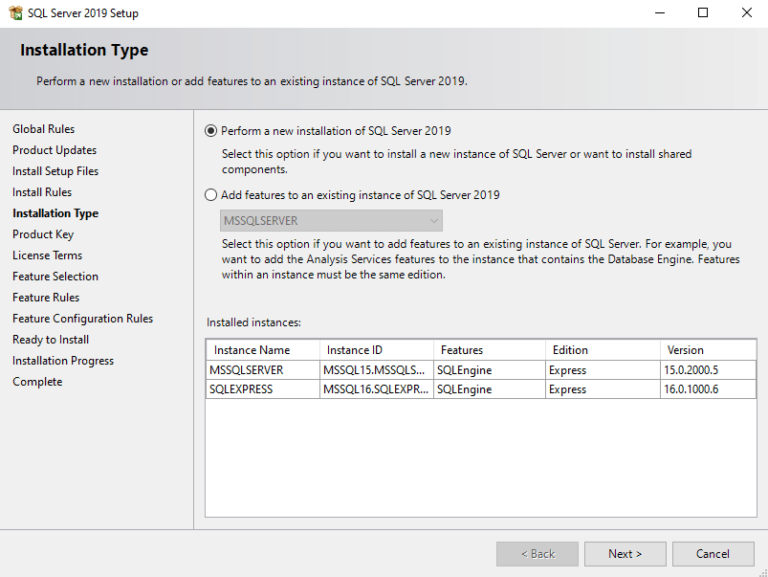768x577 pixels.
Task: Maximize the SQL Server Setup window
Action: [x=703, y=13]
